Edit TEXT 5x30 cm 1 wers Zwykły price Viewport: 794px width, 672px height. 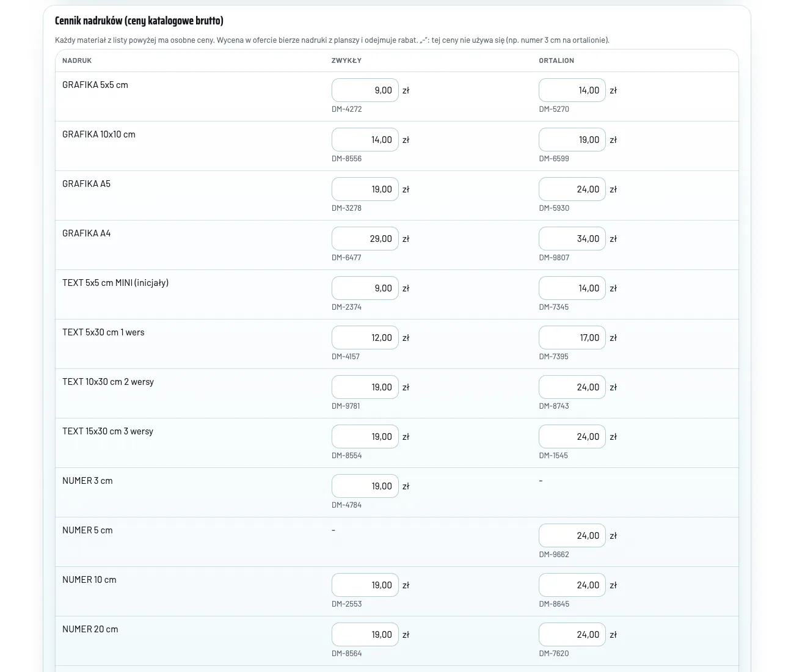tap(365, 338)
